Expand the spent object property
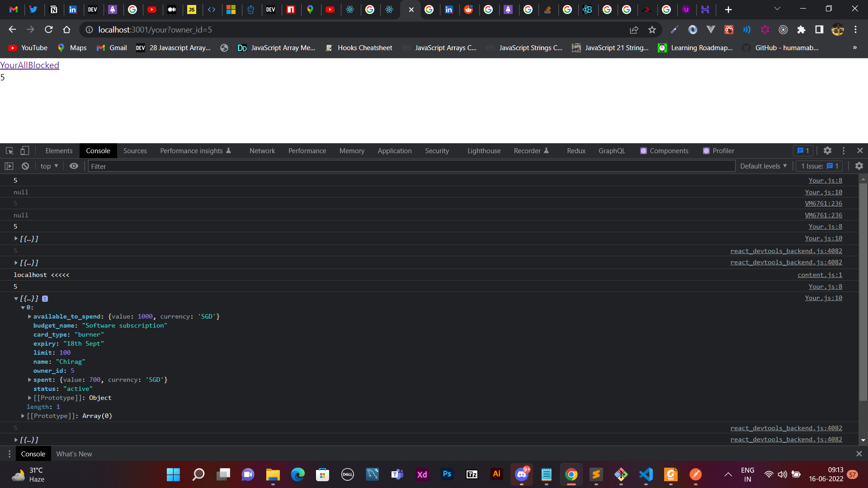Image resolution: width=868 pixels, height=488 pixels. coord(29,380)
